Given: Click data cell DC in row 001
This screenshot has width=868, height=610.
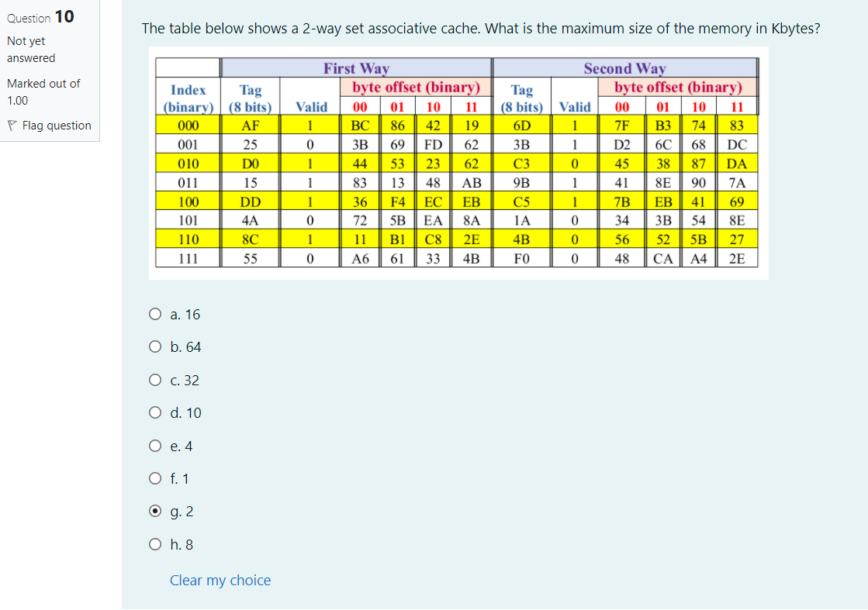Looking at the screenshot, I should (x=737, y=144).
